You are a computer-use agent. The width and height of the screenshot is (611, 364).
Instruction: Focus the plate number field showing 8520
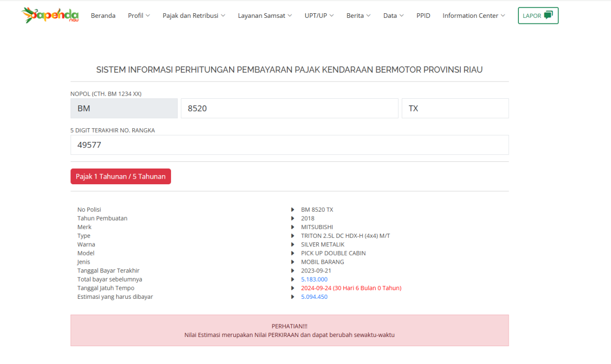[289, 108]
